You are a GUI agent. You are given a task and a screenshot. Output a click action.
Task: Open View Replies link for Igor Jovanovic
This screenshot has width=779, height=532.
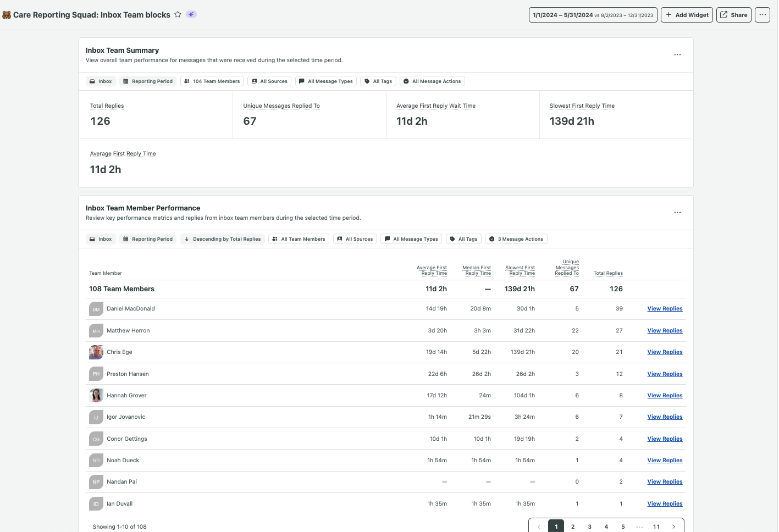point(665,417)
